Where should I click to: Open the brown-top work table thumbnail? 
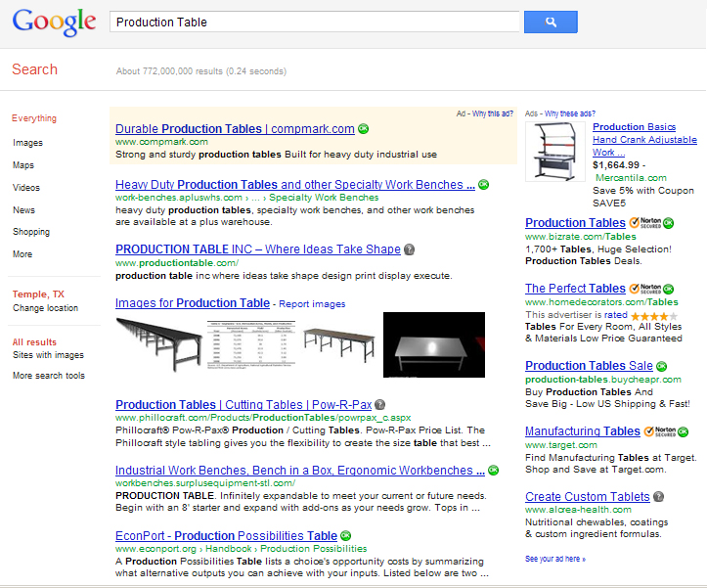pos(339,345)
